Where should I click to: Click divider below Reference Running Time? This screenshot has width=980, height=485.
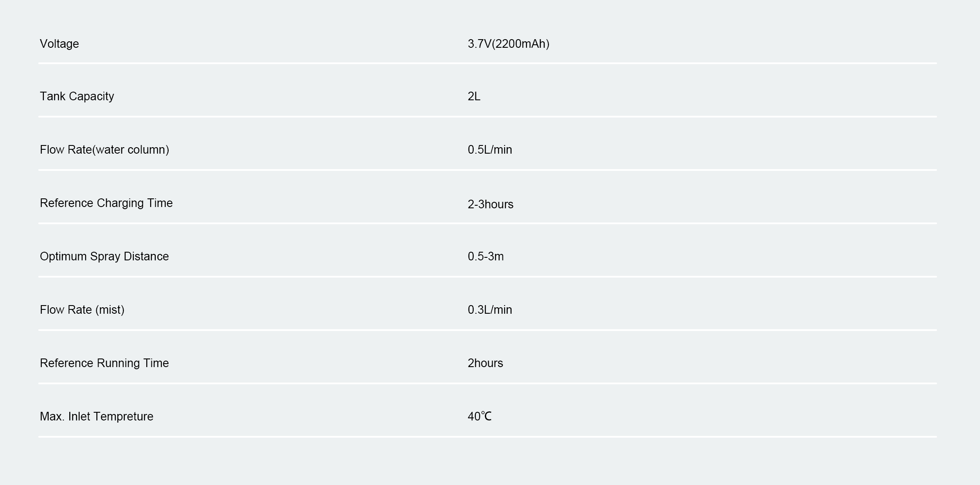(487, 383)
